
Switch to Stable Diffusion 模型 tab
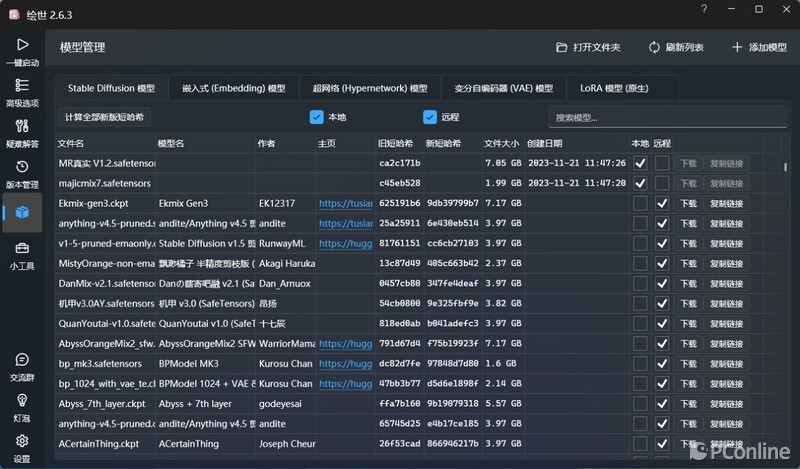(111, 88)
